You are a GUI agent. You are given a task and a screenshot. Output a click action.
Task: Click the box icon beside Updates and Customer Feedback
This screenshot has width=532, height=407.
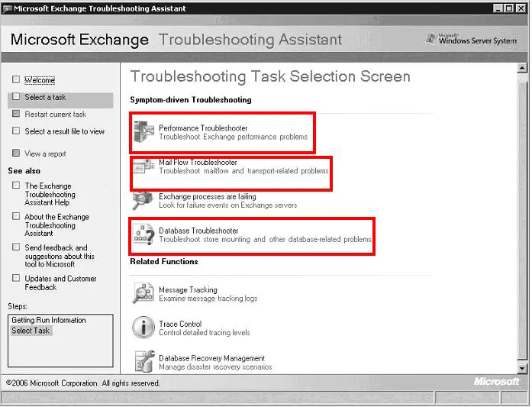click(16, 278)
